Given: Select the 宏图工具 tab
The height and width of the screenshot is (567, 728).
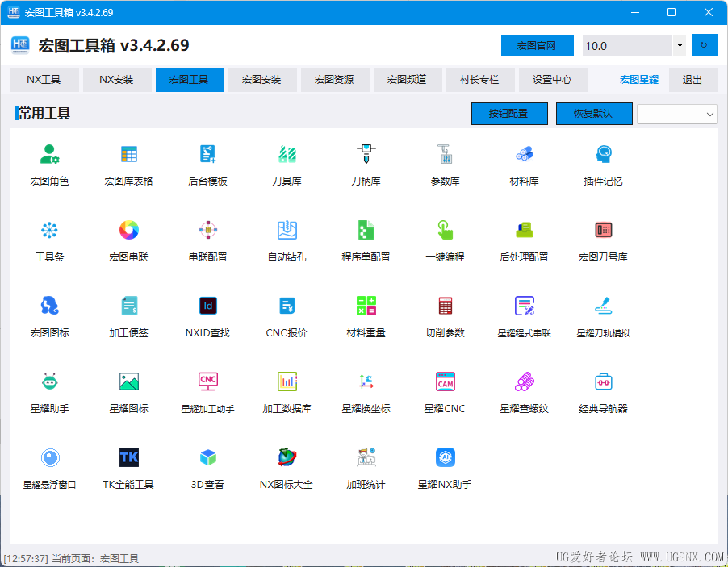Looking at the screenshot, I should click(190, 80).
